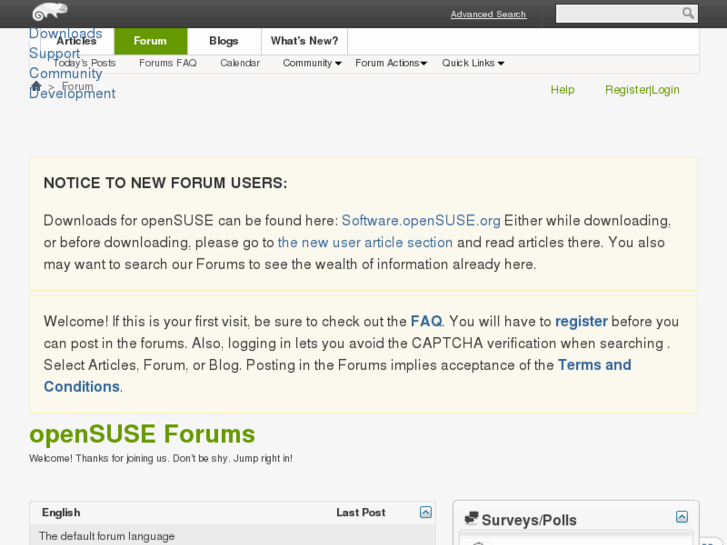Open the Calendar link
The width and height of the screenshot is (727, 545).
point(240,63)
